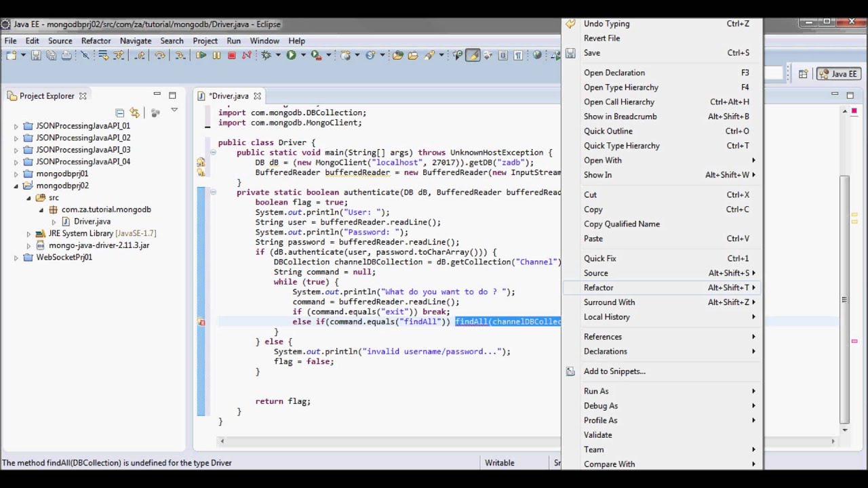Click the Resume debug icon
Viewport: 868px width, 488px height.
(x=201, y=56)
